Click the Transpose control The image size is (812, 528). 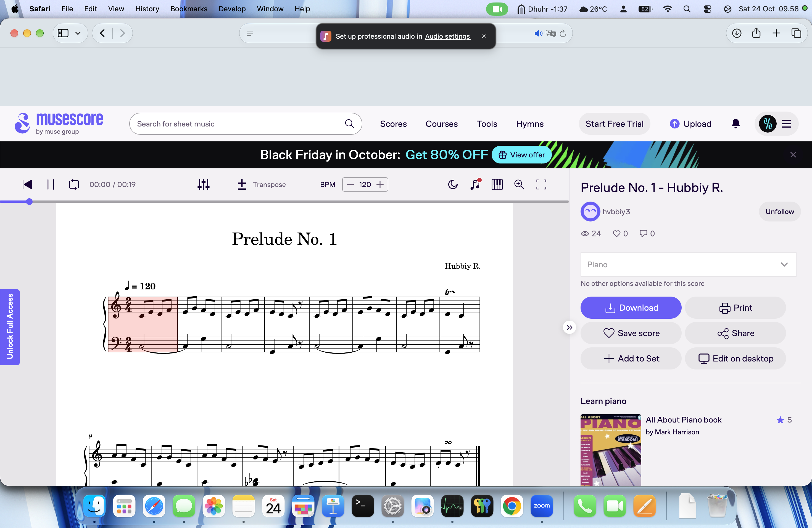click(262, 184)
